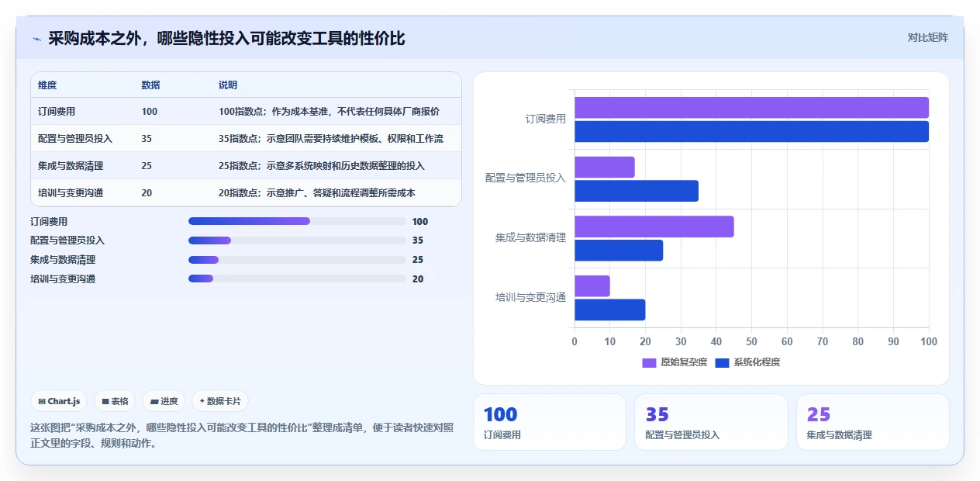Click blue 培训与变更沟通 chart bar
The height and width of the screenshot is (481, 980).
(x=610, y=310)
